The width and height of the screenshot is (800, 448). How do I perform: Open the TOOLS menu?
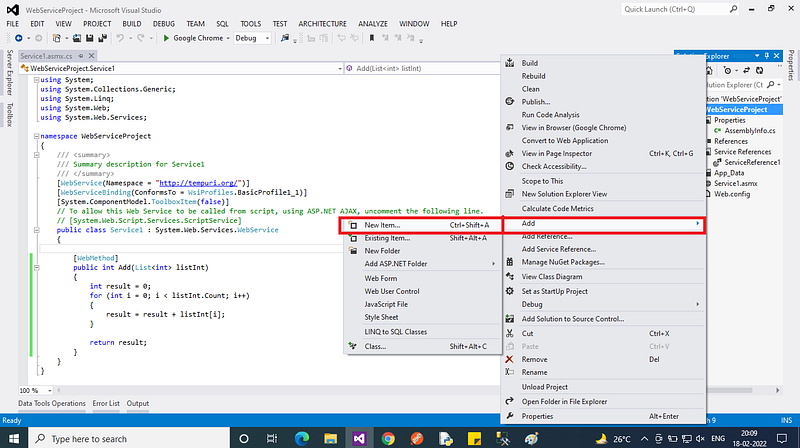click(251, 24)
